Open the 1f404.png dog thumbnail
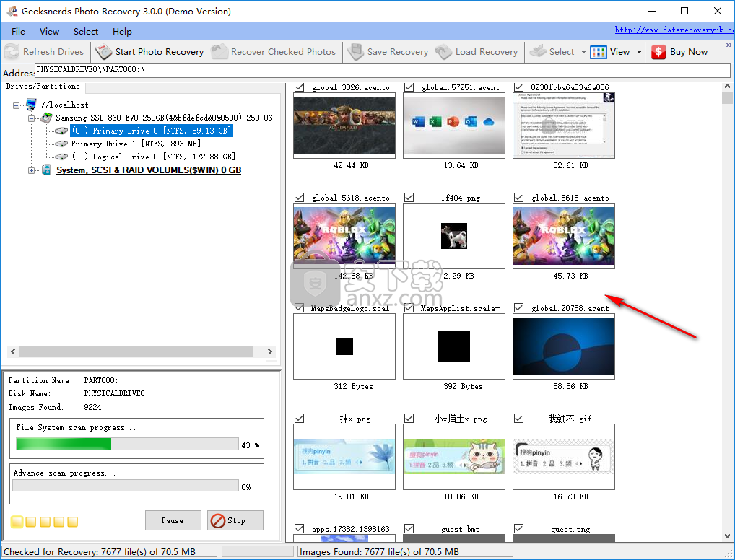Screen dimensions: 735x560 454,236
